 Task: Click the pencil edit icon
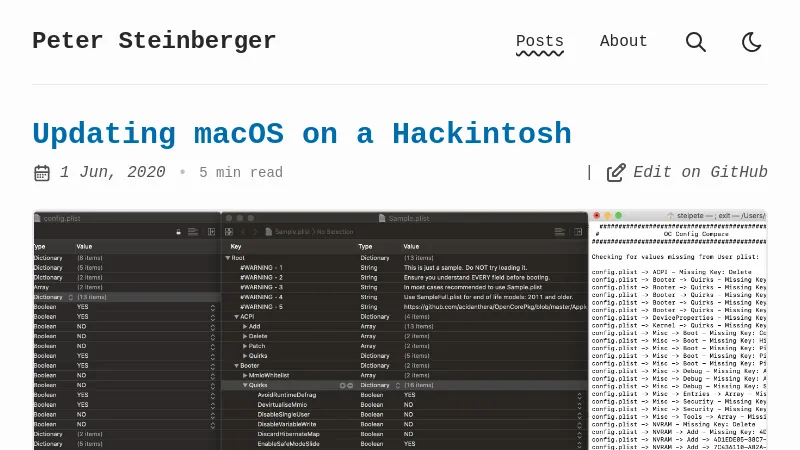(616, 172)
